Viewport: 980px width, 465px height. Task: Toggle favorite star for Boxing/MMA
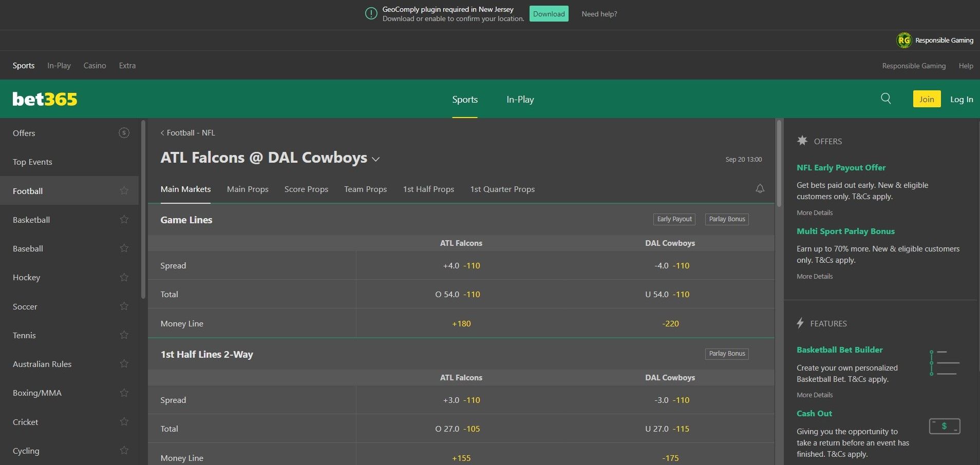click(x=124, y=393)
